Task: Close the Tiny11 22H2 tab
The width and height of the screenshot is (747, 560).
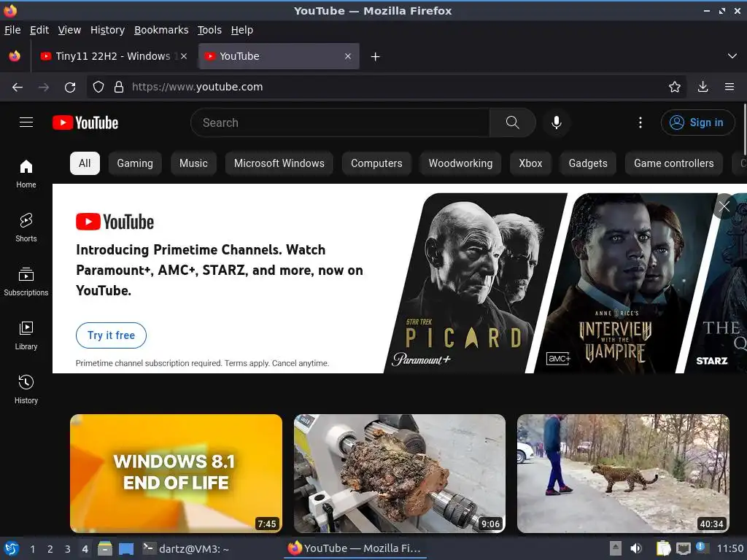Action: tap(184, 56)
